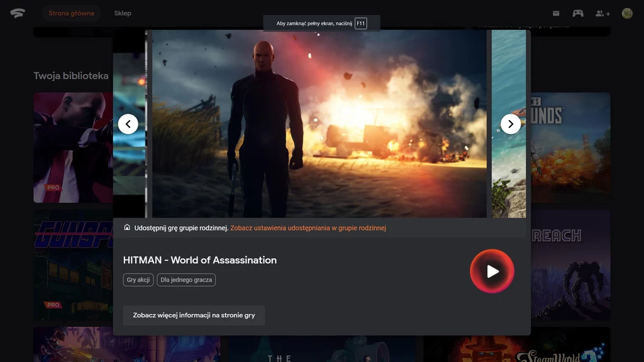
Task: Open the user profile avatar
Action: coord(627,13)
